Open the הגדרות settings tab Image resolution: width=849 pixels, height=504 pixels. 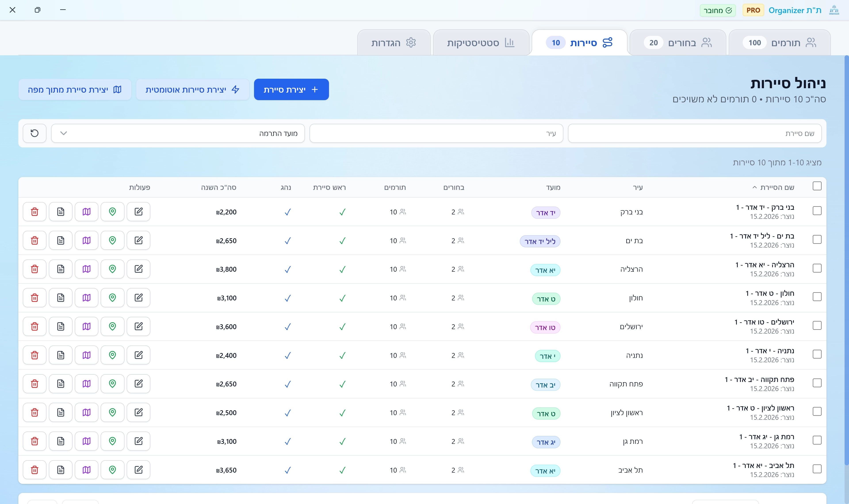(x=394, y=43)
